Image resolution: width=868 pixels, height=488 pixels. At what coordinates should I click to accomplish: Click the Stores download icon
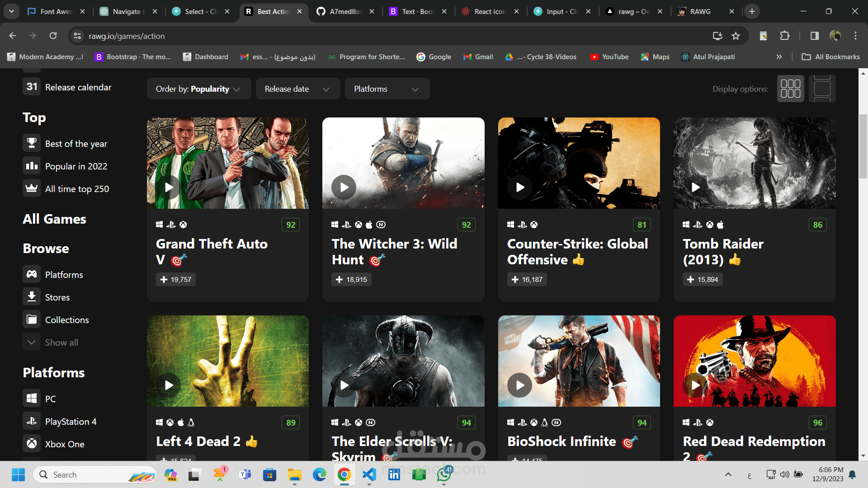[32, 297]
